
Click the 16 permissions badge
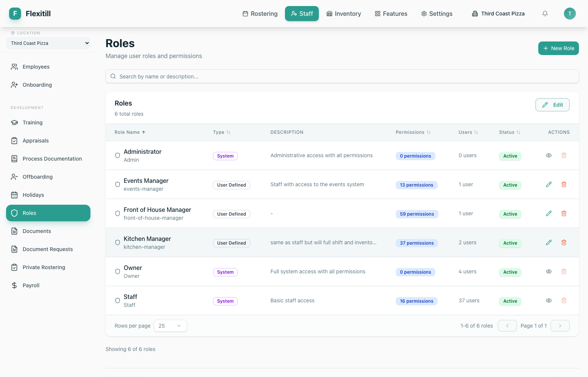416,301
